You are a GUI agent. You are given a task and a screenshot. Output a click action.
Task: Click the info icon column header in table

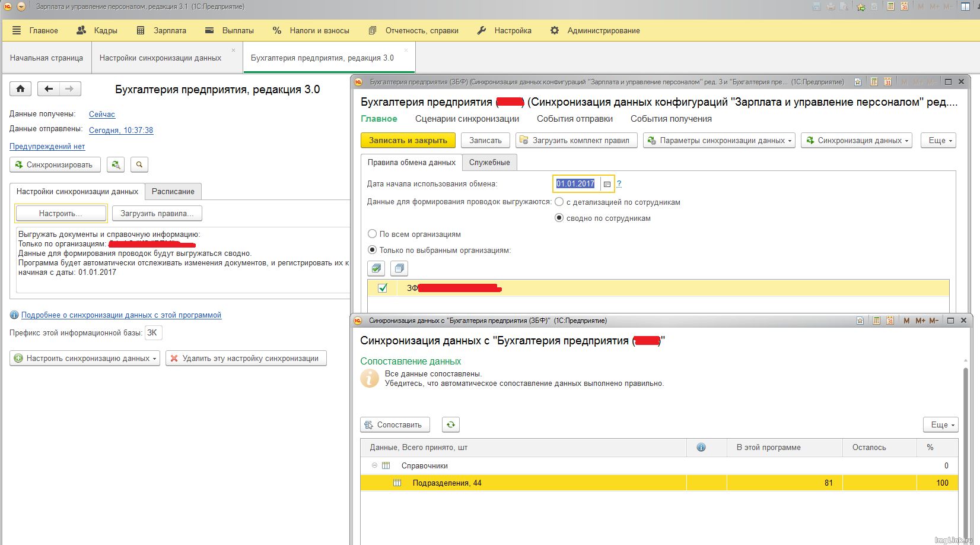701,447
